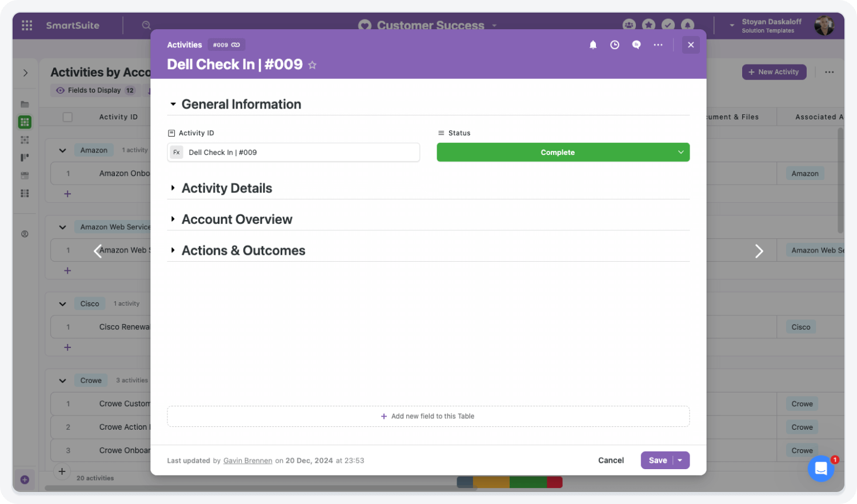This screenshot has height=504, width=857.
Task: Click the vertical scrollbar of the table
Action: [840, 181]
